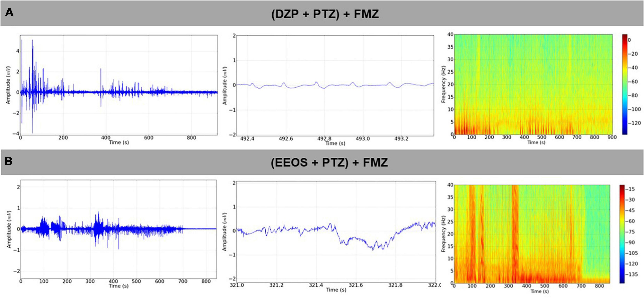Open the panel A spectrogram heatmap
Viewport: 644px width, 298px height.
click(533, 84)
